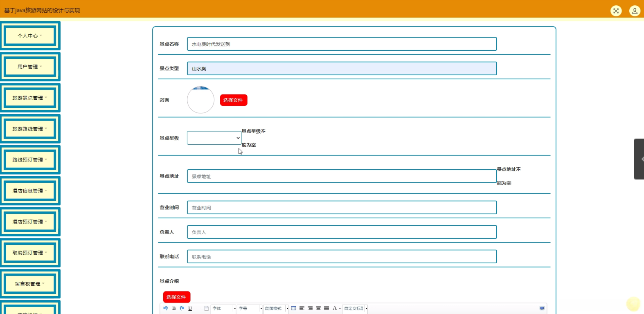Expand the 旅游景点管理 sidebar menu

30,98
